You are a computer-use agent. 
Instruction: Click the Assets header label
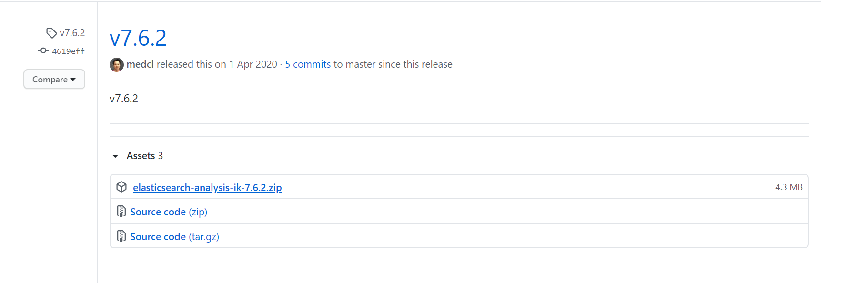141,155
